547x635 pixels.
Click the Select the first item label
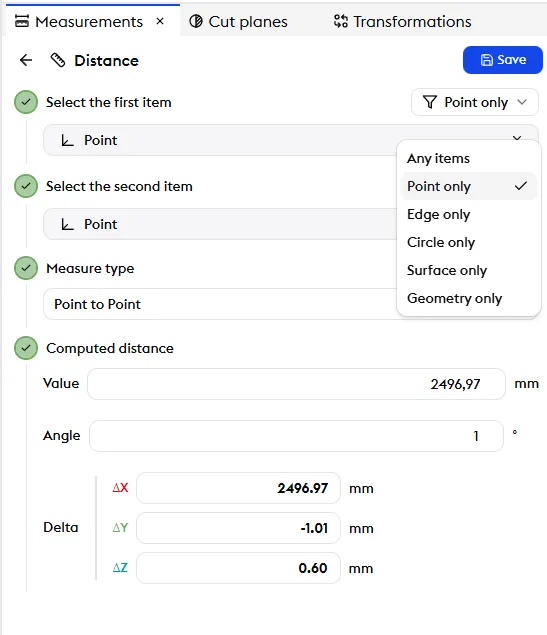click(109, 102)
